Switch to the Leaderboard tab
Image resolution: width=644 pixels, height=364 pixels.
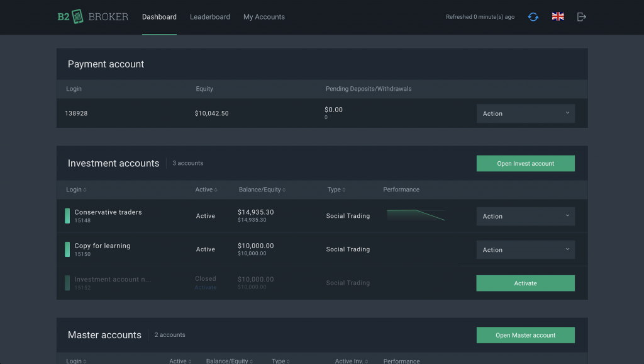click(x=210, y=17)
